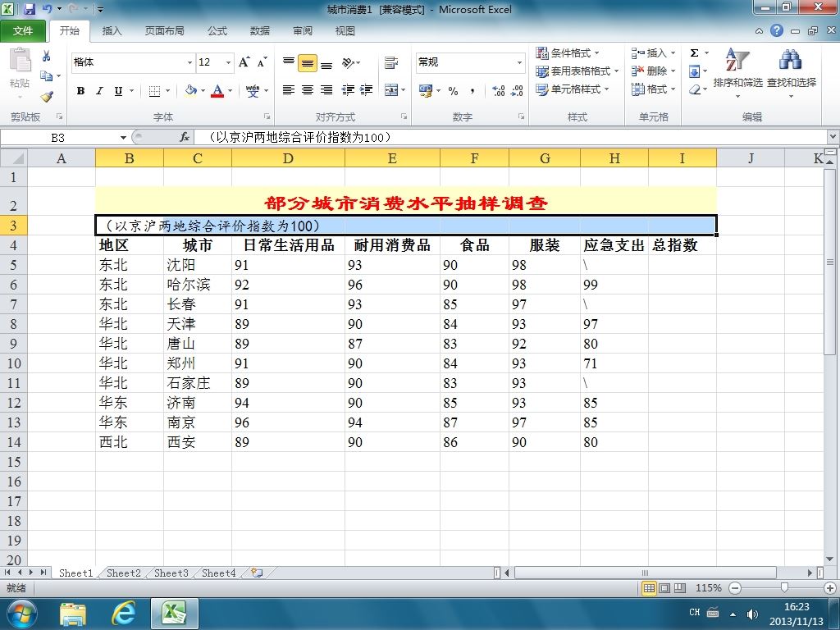Viewport: 840px width, 630px height.
Task: Click the zoom slider thumb
Action: point(784,587)
